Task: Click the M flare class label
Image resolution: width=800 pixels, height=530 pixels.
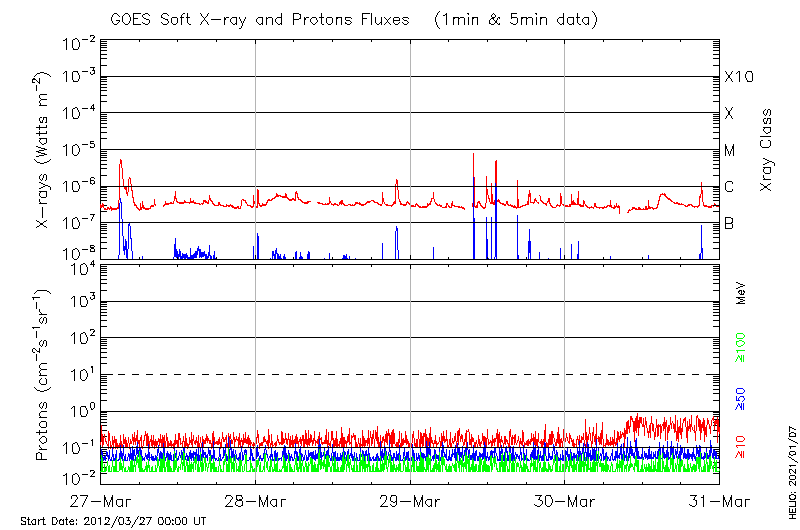Action: (730, 150)
